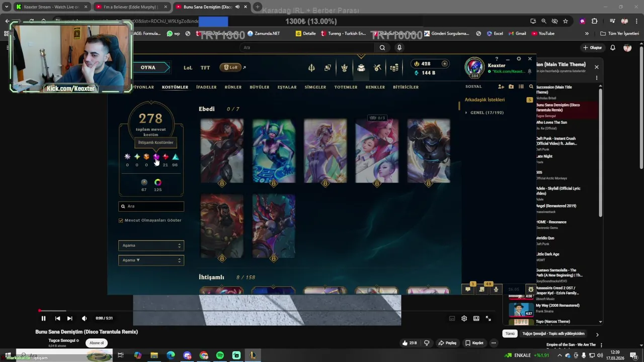Switch to the TOTEMLER tab

(346, 87)
